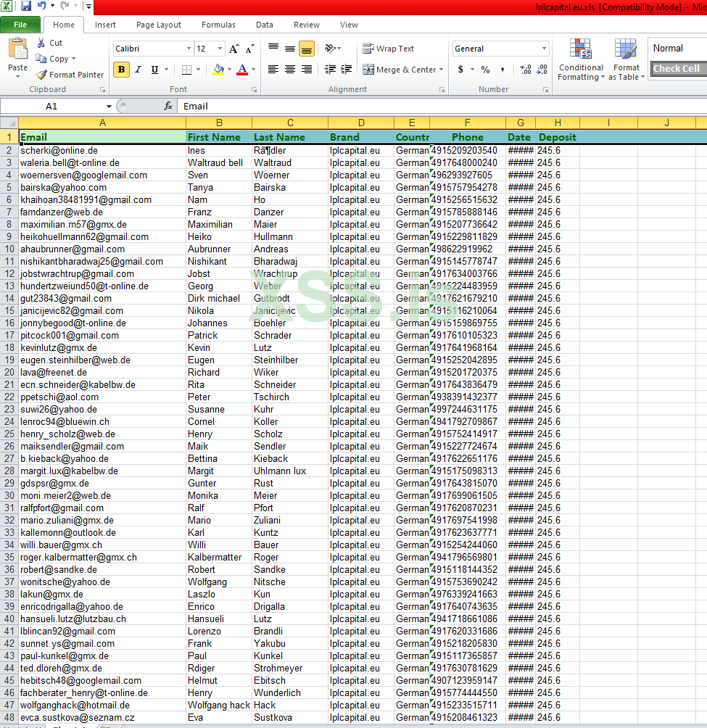Click the Insert Function fx icon
707x728 pixels.
point(168,106)
